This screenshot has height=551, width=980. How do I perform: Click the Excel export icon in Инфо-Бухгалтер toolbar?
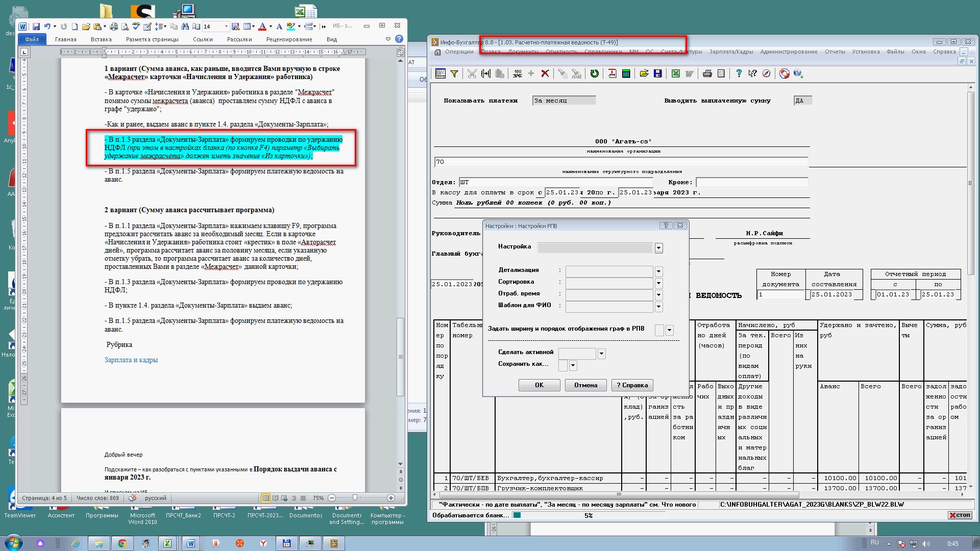[x=676, y=74]
